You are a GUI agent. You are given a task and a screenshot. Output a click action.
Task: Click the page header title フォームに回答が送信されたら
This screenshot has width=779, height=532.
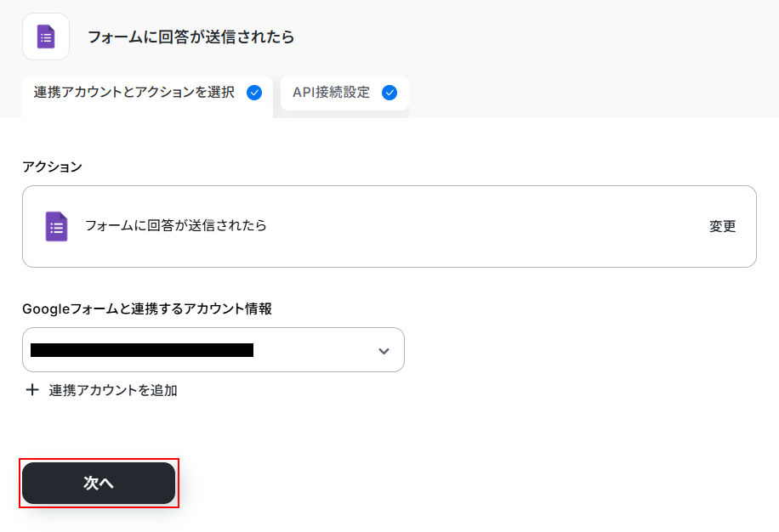click(x=190, y=37)
